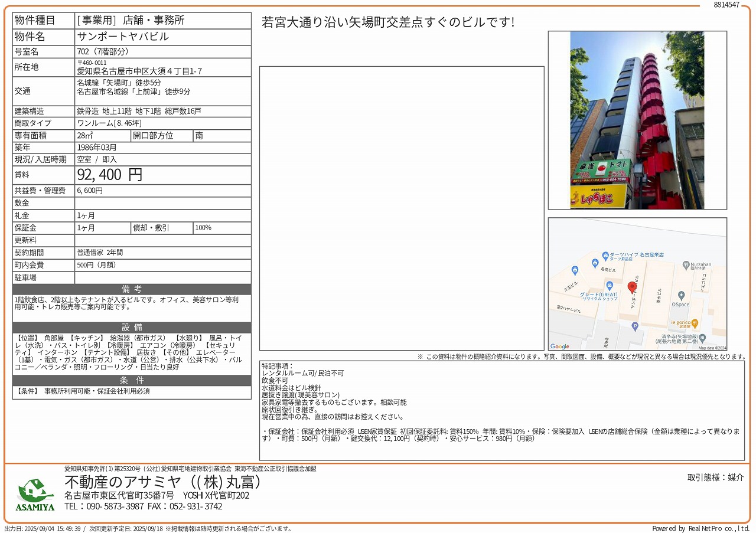Viewport: 756px width, 533px height.
Task: Open the building exterior photo
Action: click(x=637, y=120)
